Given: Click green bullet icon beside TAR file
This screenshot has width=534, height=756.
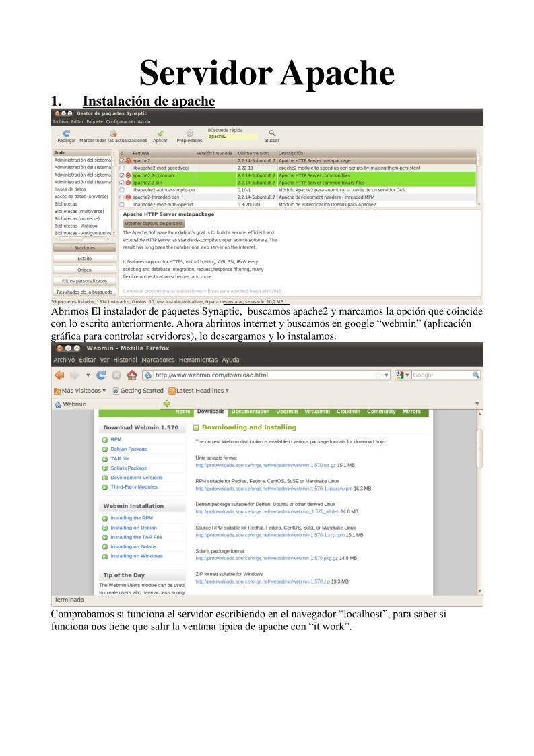Looking at the screenshot, I should pyautogui.click(x=105, y=459).
